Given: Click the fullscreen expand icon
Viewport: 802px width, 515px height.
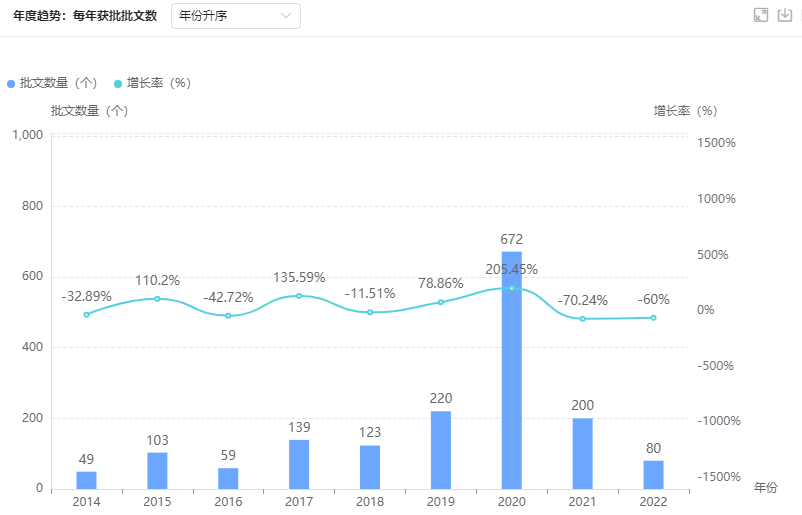Looking at the screenshot, I should 761,15.
